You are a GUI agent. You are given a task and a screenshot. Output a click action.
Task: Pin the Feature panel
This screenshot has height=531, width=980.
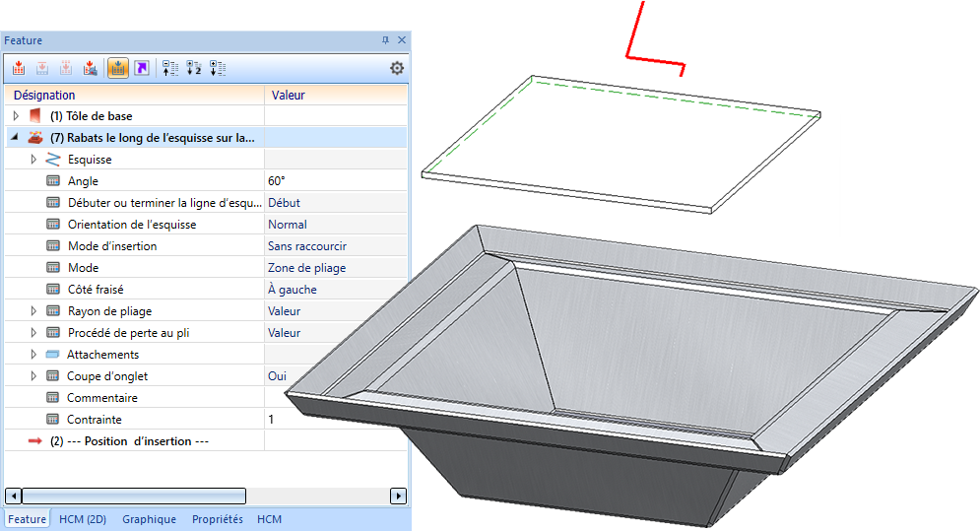coord(385,40)
